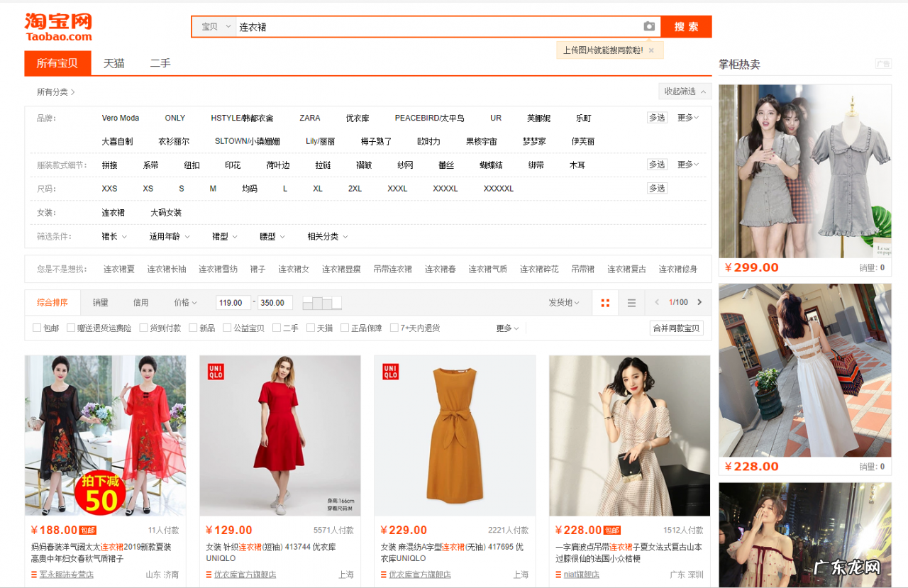Switch to list view layout

[631, 302]
